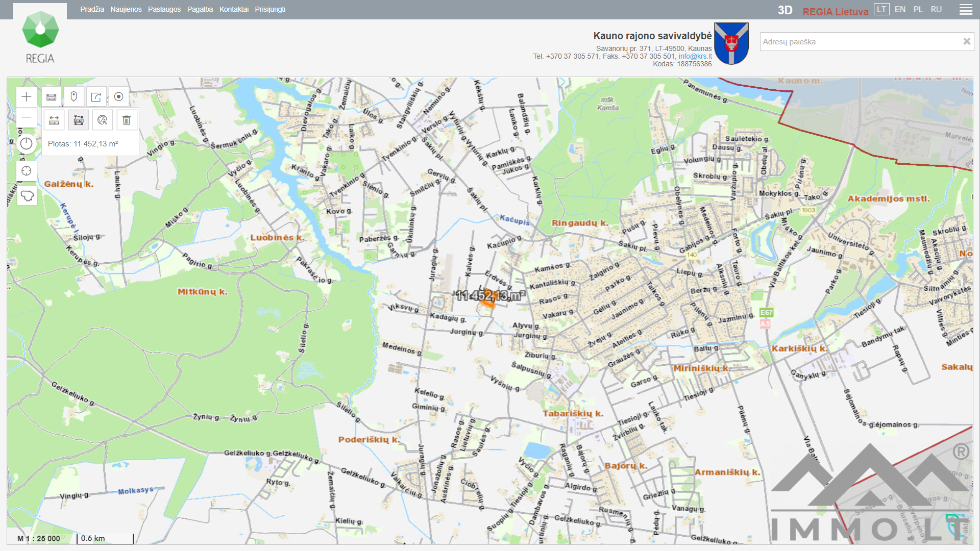This screenshot has height=551, width=980.
Task: Open the Paslaugos menu
Action: pos(164,9)
